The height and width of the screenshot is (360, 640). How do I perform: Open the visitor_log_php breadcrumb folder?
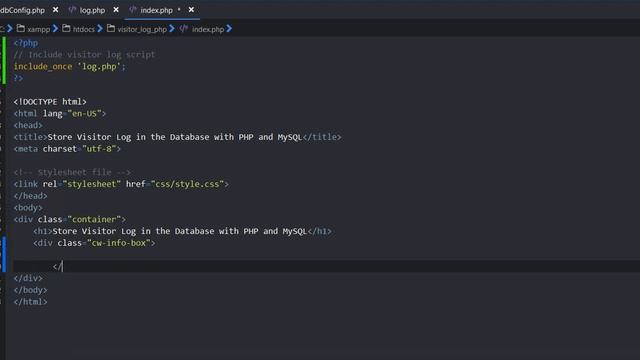click(142, 29)
